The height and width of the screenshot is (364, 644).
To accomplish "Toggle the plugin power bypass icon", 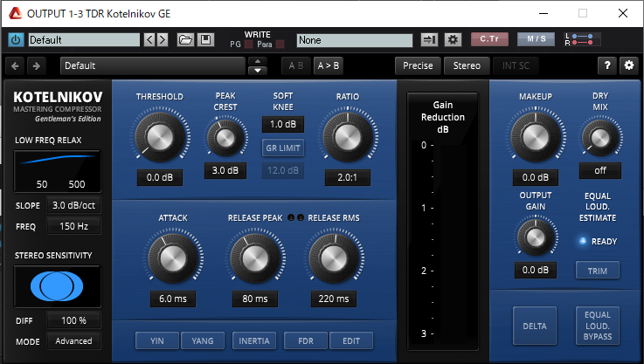I will [x=16, y=40].
